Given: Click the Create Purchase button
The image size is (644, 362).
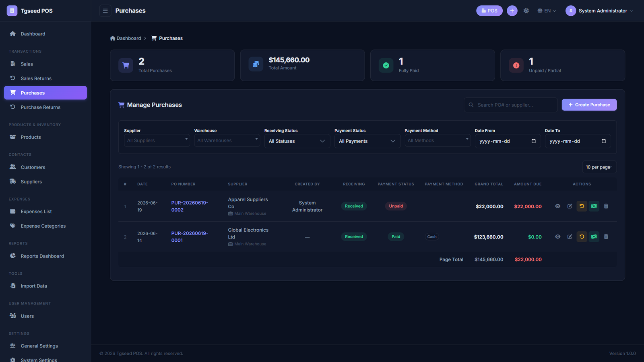Looking at the screenshot, I should tap(589, 105).
